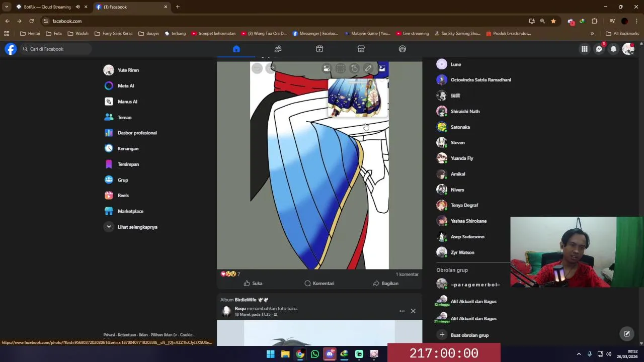Open chat with Asep Sudarsono

tap(467, 237)
